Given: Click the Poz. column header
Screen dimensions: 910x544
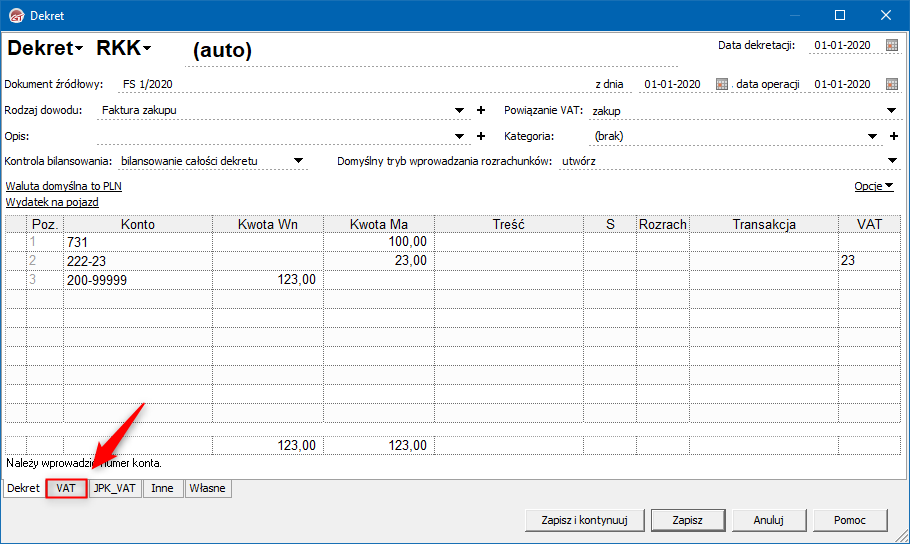Looking at the screenshot, I should 45,224.
